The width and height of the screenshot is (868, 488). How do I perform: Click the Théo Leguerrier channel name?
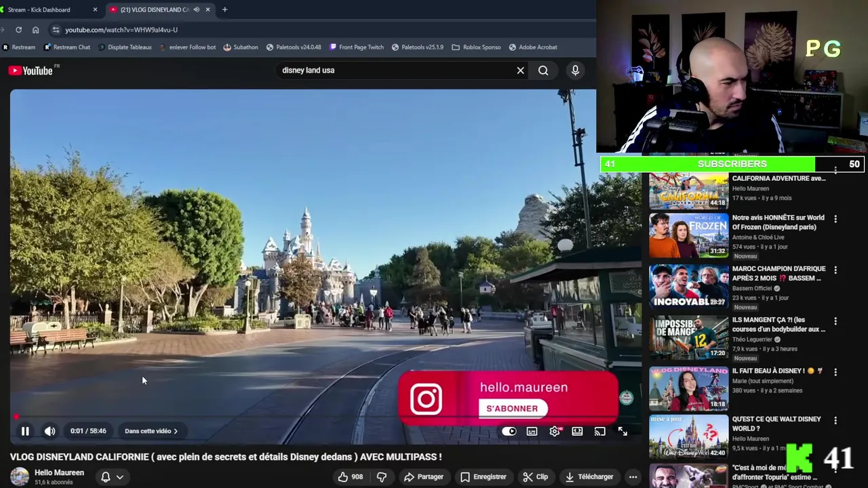(x=753, y=340)
